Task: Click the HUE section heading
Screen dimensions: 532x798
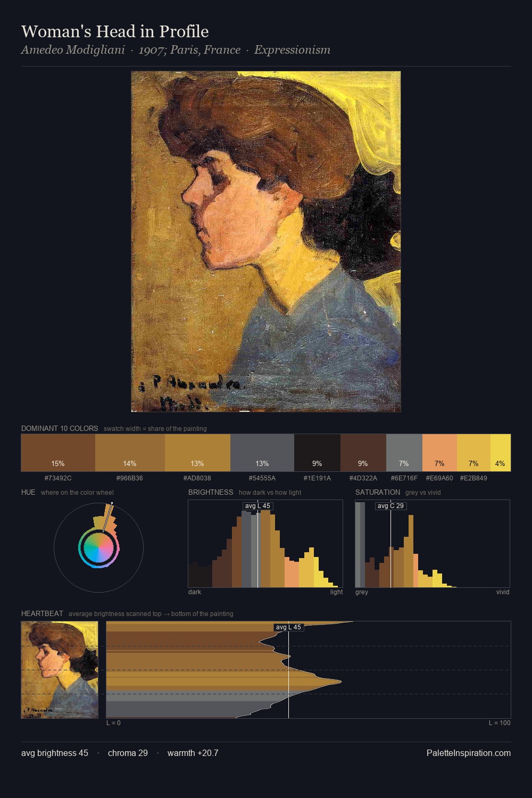Action: (x=28, y=492)
